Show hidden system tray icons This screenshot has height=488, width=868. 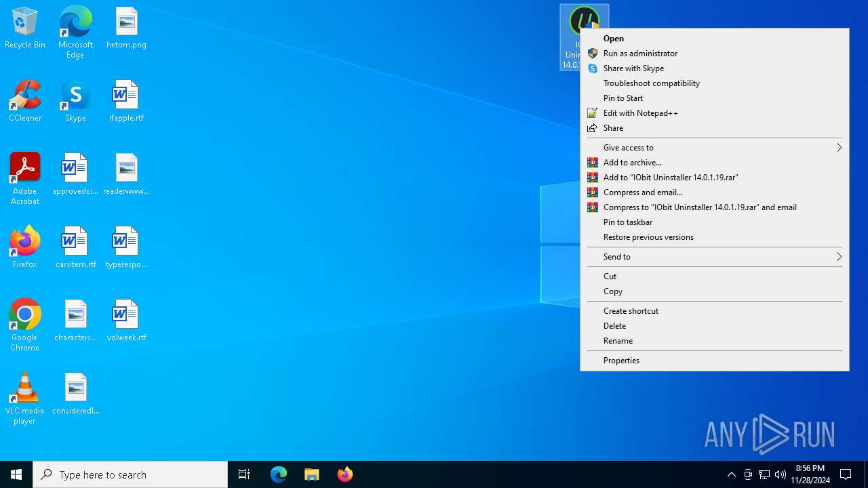click(x=731, y=474)
